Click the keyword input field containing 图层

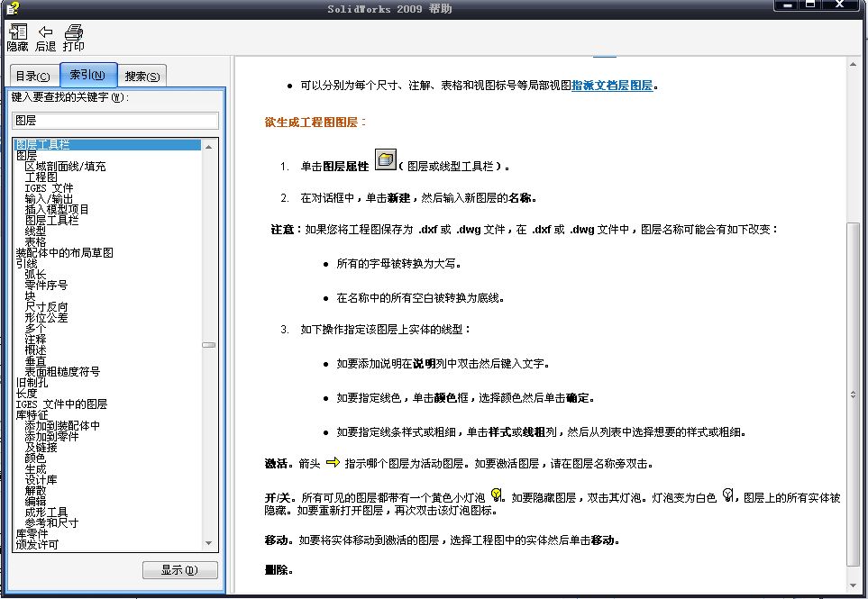tap(115, 121)
